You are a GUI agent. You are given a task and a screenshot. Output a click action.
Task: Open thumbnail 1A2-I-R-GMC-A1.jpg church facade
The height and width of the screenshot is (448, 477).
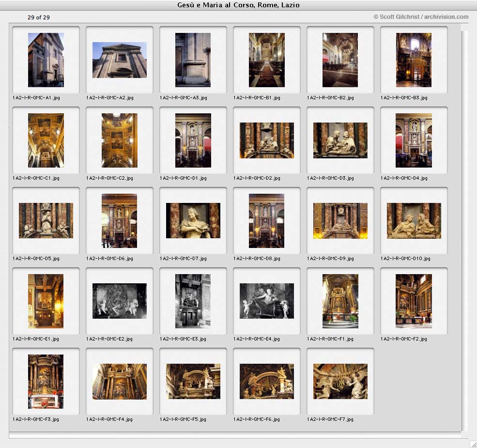point(46,60)
